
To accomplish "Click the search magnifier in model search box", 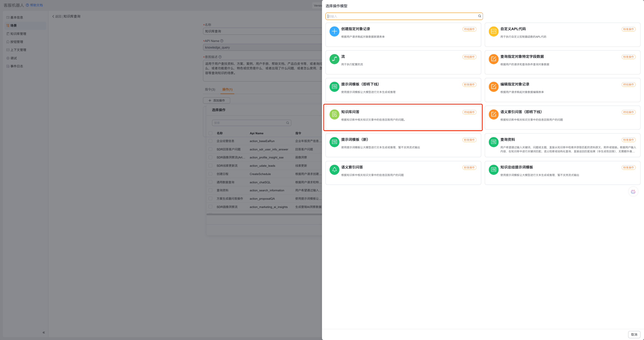I will [479, 16].
